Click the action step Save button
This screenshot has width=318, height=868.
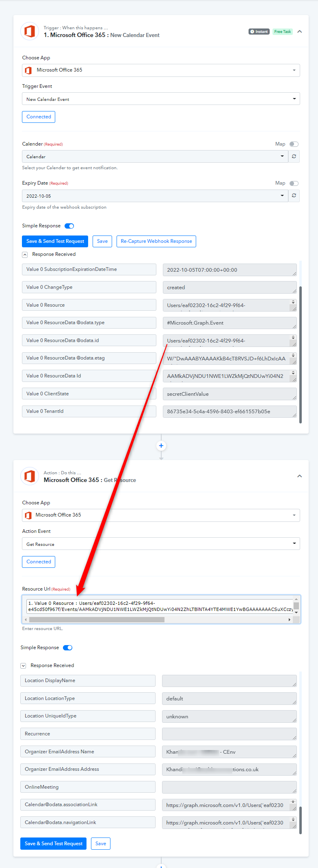(101, 844)
